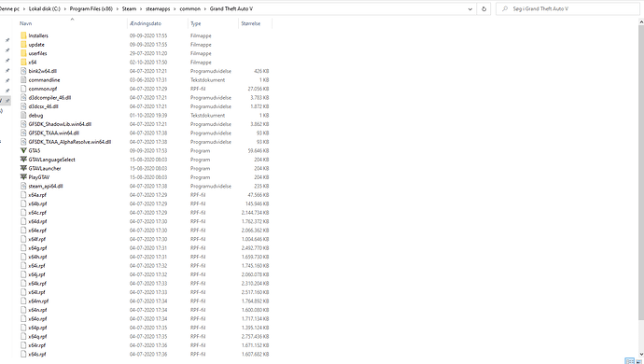Open the Installers folder icon
The image size is (644, 364).
tap(23, 35)
